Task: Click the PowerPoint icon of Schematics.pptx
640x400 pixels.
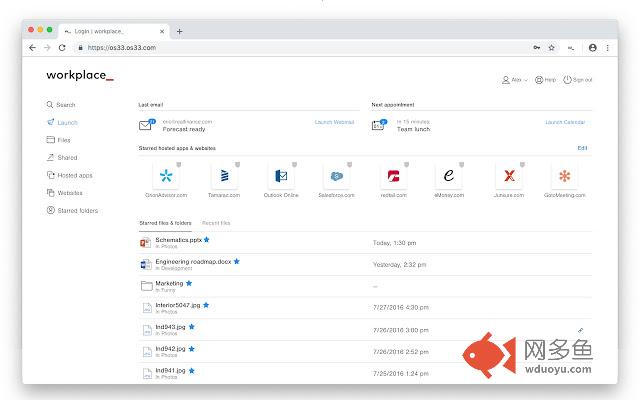Action: click(146, 243)
